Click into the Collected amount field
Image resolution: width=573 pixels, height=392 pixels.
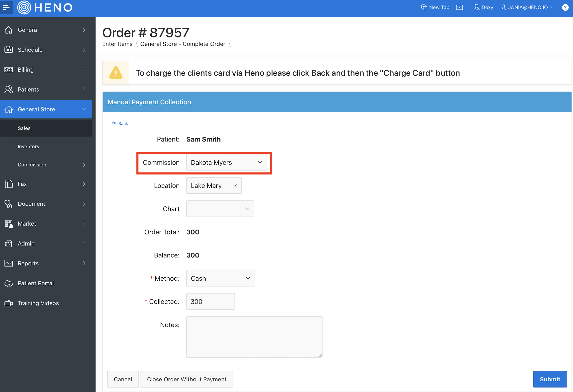pos(210,301)
